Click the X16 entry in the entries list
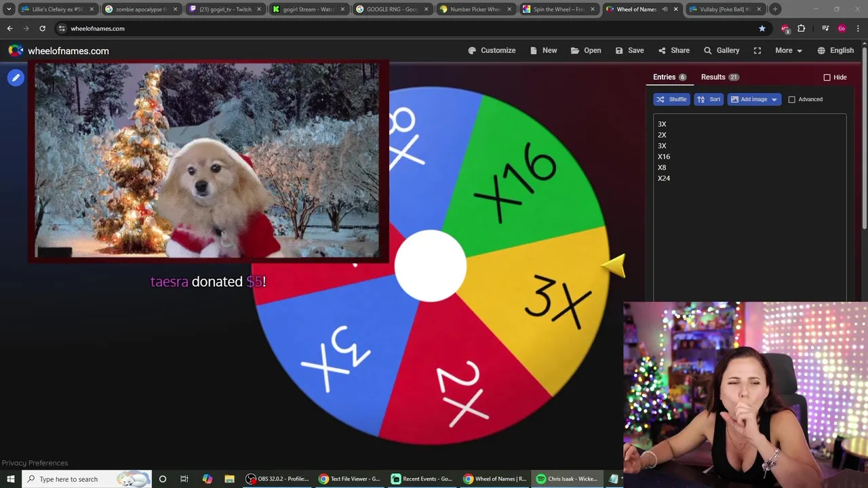The image size is (868, 488). 664,157
